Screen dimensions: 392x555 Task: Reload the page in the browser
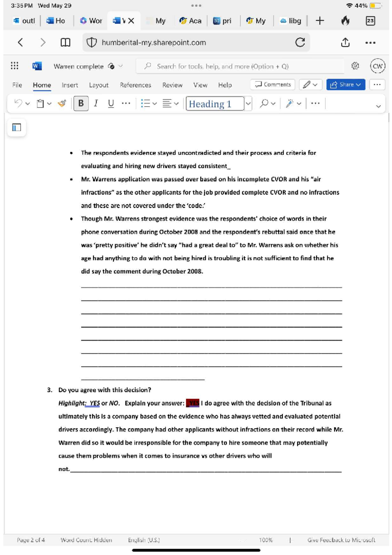click(300, 42)
